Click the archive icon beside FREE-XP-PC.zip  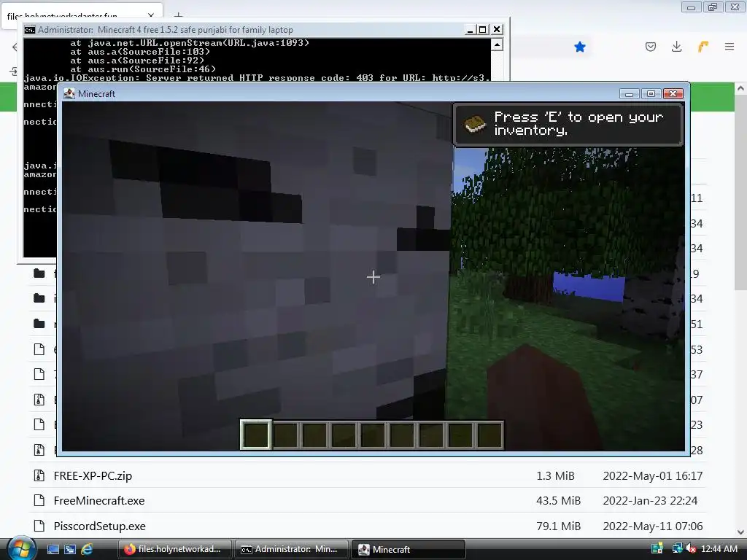(39, 475)
